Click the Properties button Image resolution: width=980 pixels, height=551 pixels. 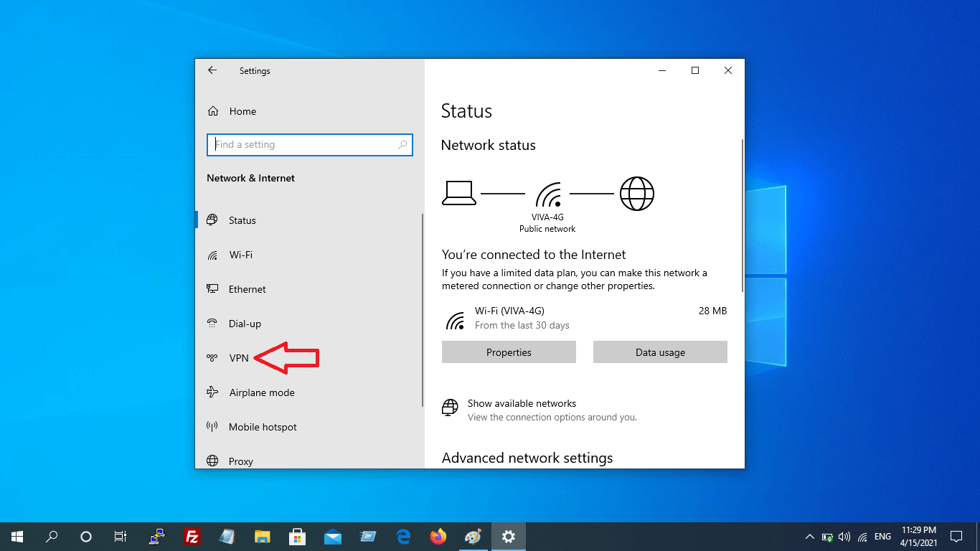(x=509, y=352)
